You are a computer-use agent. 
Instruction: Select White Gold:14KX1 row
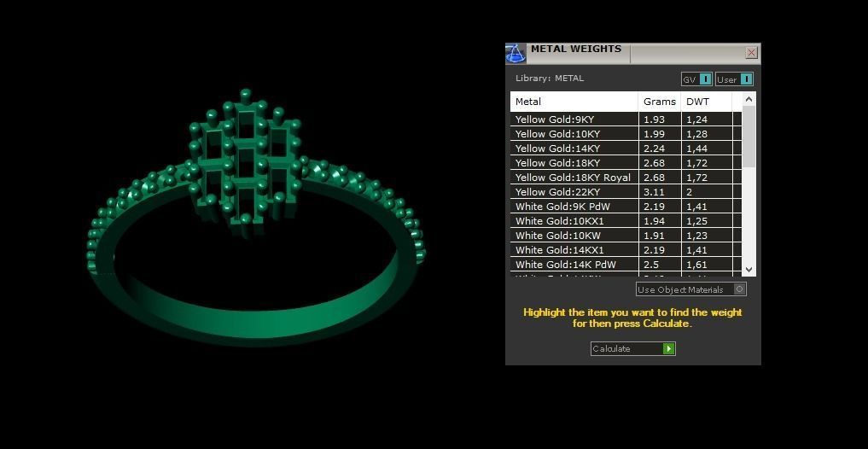[x=626, y=250]
